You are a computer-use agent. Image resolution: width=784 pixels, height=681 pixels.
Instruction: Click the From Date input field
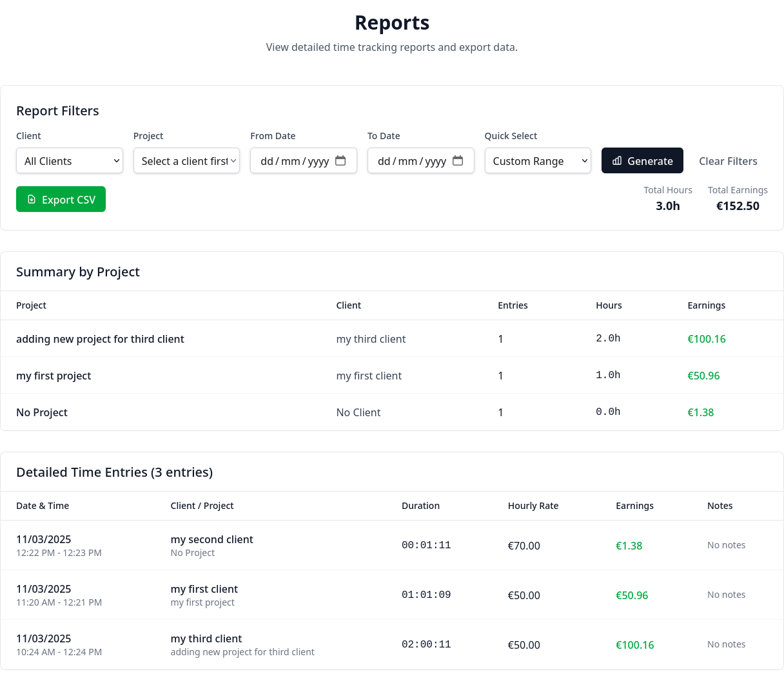click(297, 160)
